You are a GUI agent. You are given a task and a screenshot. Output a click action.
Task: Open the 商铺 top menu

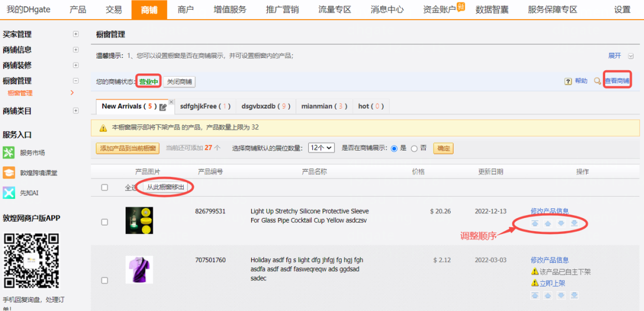(149, 10)
